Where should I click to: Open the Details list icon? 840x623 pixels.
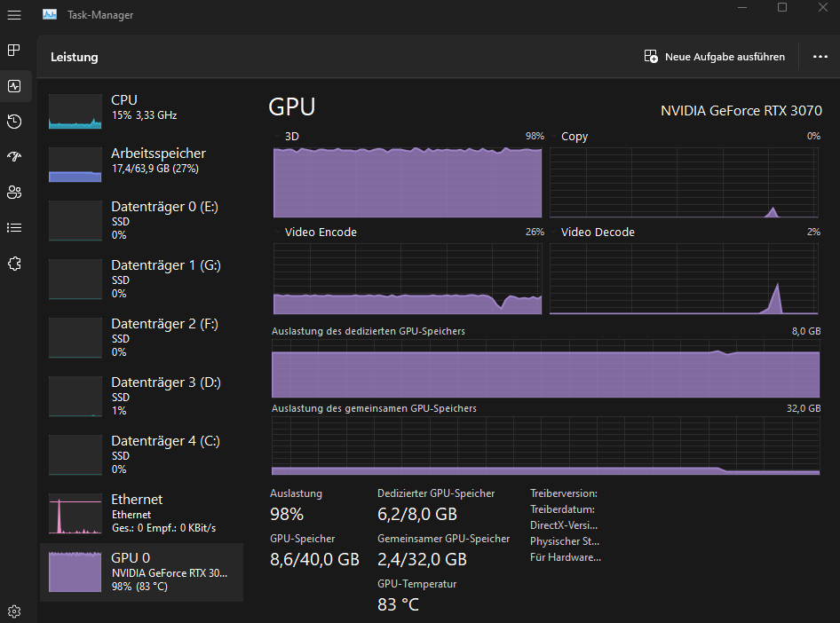(x=14, y=228)
